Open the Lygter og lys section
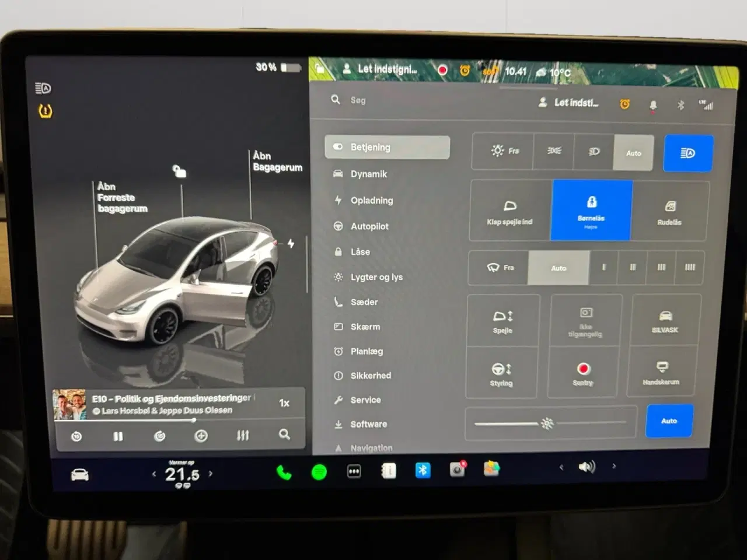747x560 pixels. (x=376, y=277)
